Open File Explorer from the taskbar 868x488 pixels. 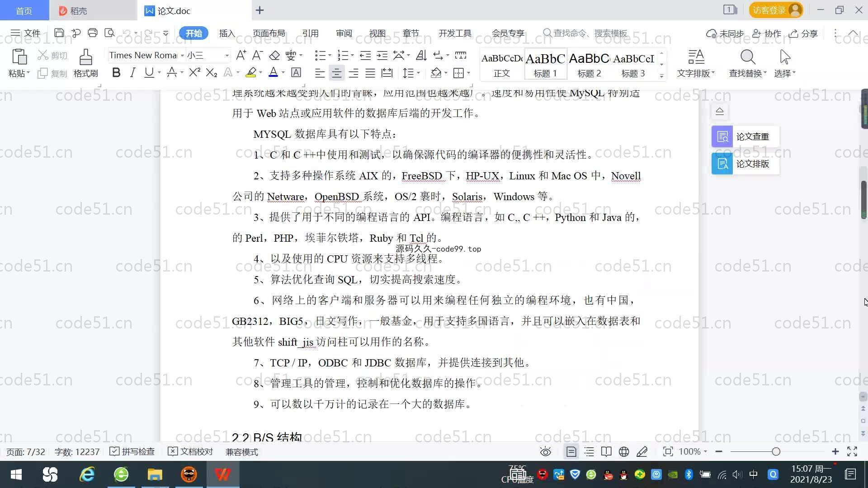tap(155, 474)
